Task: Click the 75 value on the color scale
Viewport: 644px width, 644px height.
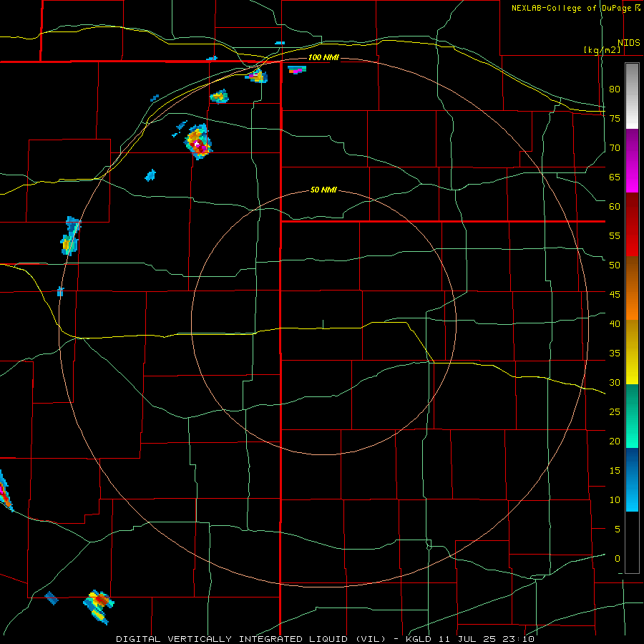Action: [x=615, y=118]
